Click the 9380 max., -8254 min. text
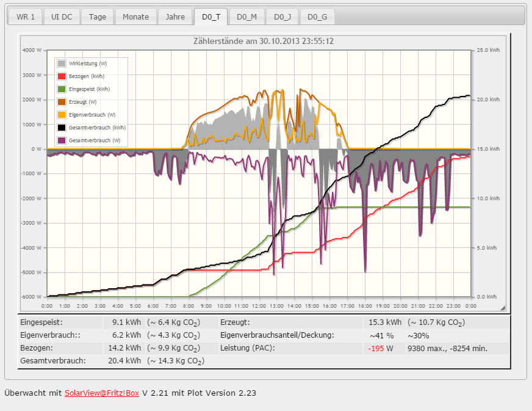Image resolution: width=532 pixels, height=411 pixels. (448, 349)
